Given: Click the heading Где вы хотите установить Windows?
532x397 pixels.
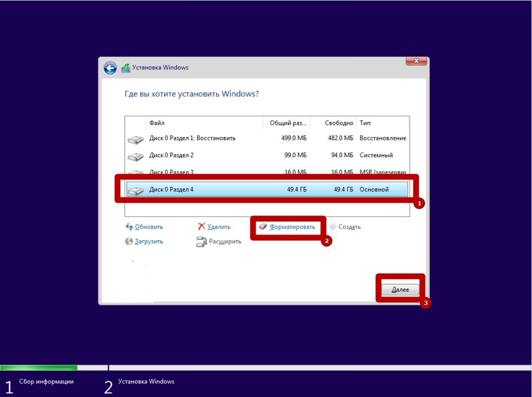Looking at the screenshot, I should pos(191,94).
